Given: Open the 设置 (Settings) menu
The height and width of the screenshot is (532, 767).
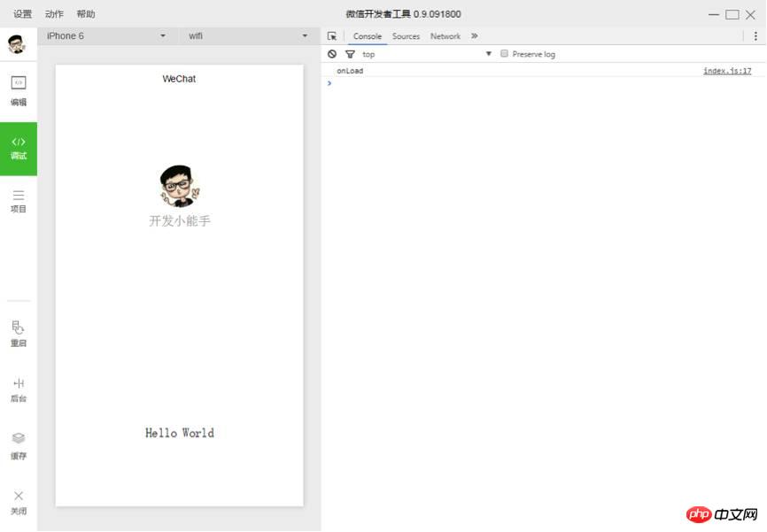Looking at the screenshot, I should (x=23, y=14).
